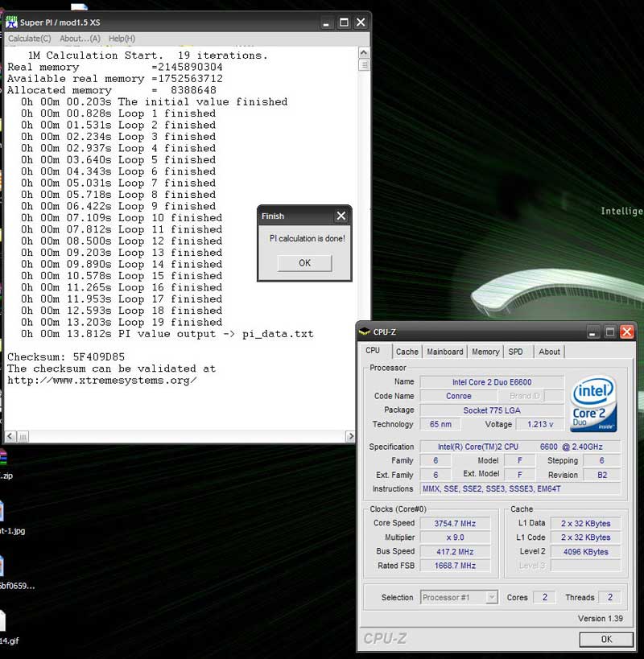Viewport: 644px width, 659px height.
Task: Click the horizontal scrollbar right arrow in Super PI
Action: pyautogui.click(x=350, y=437)
